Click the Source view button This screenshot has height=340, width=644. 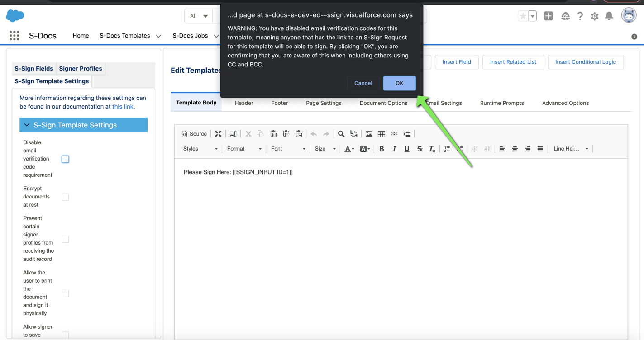[x=194, y=134]
